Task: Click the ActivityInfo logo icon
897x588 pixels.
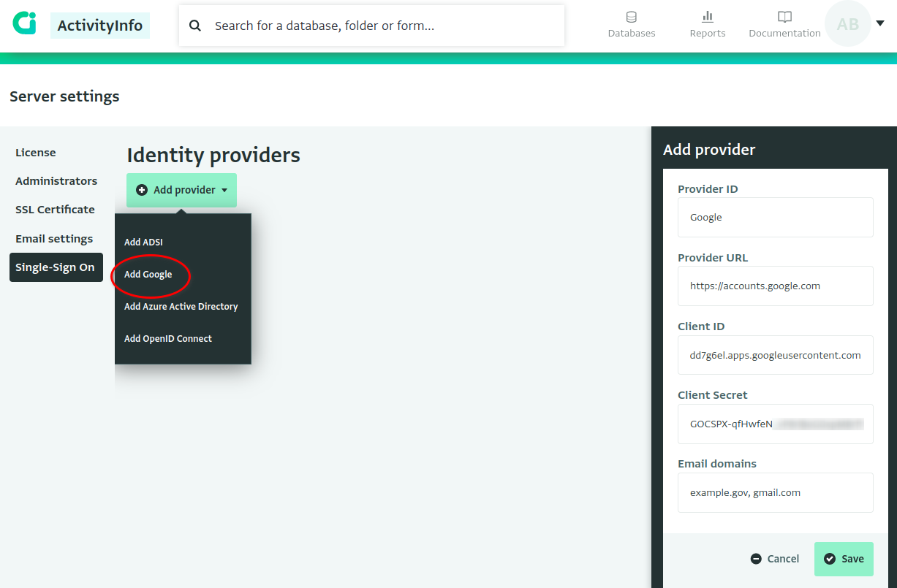Action: click(x=24, y=23)
